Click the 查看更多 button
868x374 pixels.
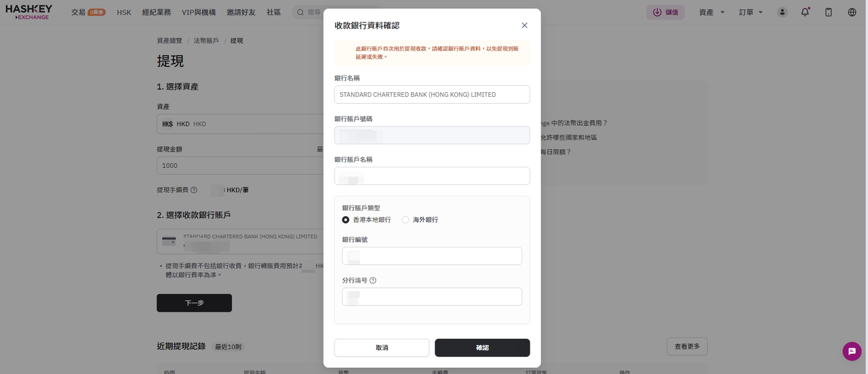point(687,346)
